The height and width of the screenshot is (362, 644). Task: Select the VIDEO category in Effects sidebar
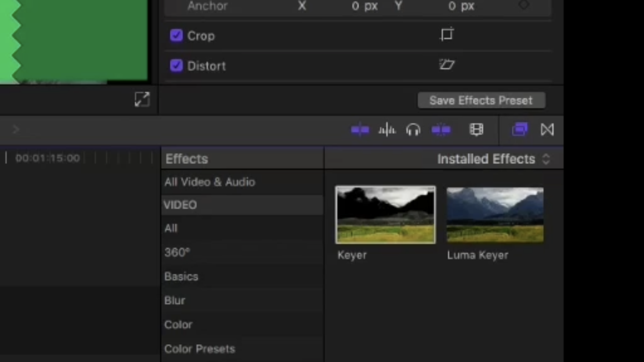(180, 205)
